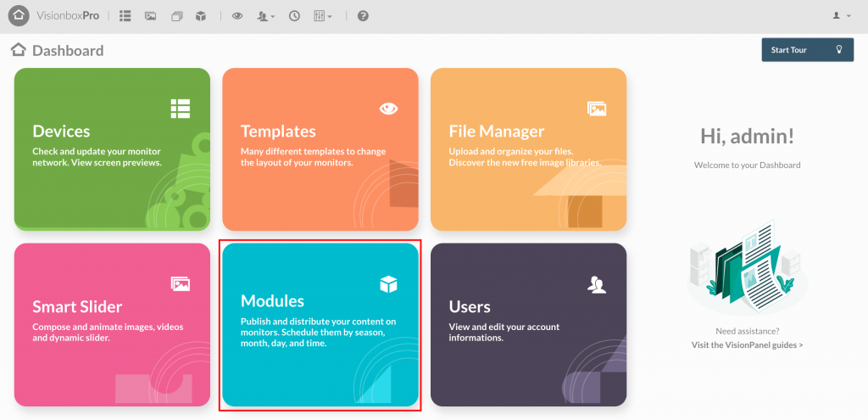Open the File Manager dashboard card
The width and height of the screenshot is (868, 420).
coord(529,149)
